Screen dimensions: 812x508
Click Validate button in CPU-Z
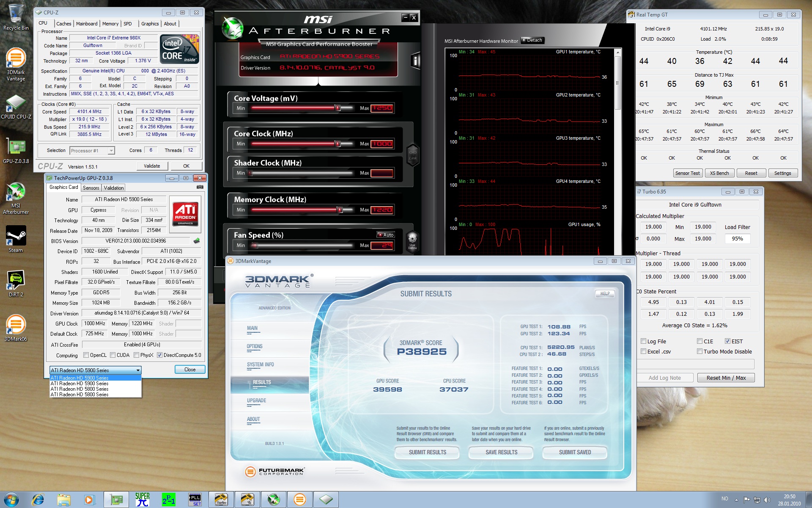click(x=152, y=166)
